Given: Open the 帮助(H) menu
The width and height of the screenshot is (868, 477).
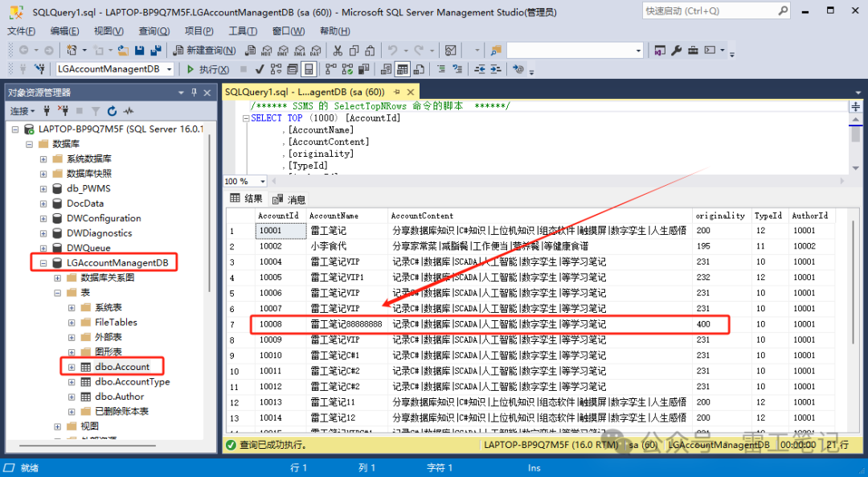Looking at the screenshot, I should click(x=335, y=31).
